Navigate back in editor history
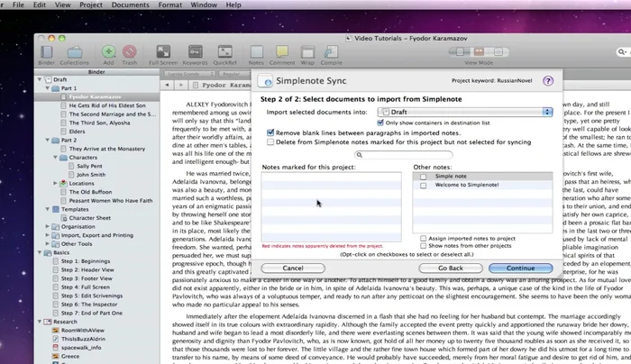 (x=167, y=85)
